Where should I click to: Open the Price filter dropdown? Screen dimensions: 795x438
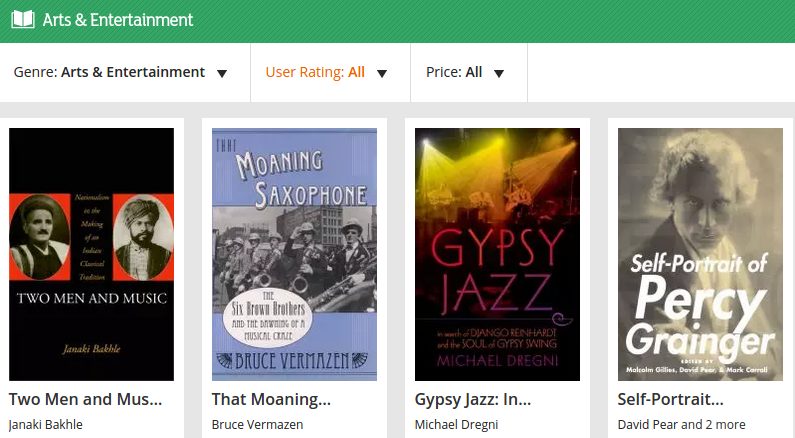click(x=465, y=72)
